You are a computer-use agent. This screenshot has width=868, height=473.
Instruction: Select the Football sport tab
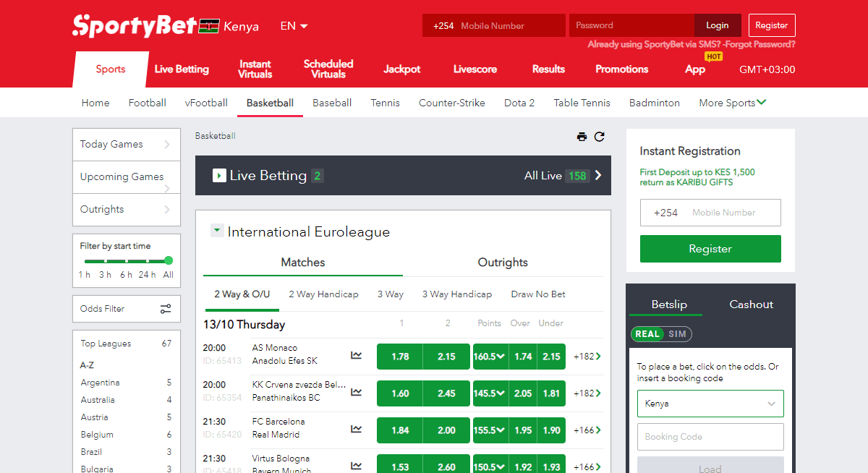tap(148, 103)
